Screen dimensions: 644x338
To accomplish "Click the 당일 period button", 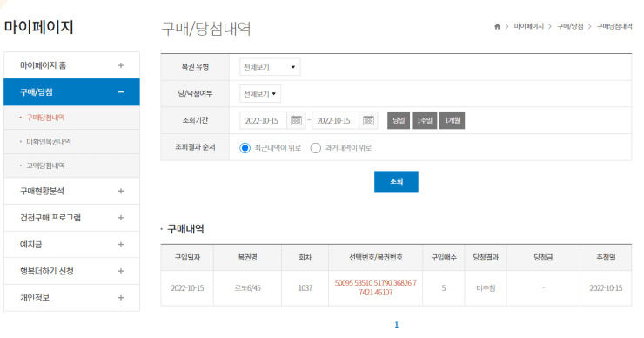I will (399, 120).
